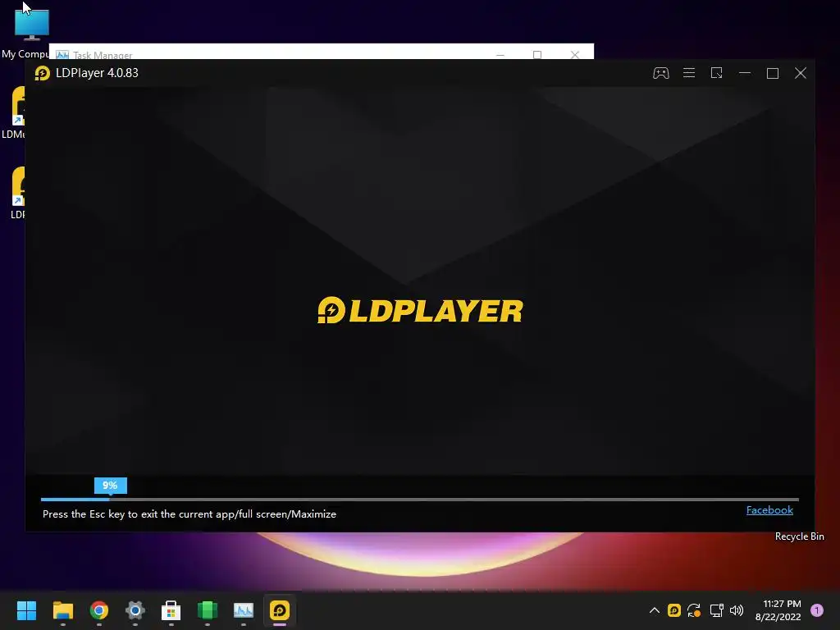Click the LDPlayer 4.0.83 title text

97,73
